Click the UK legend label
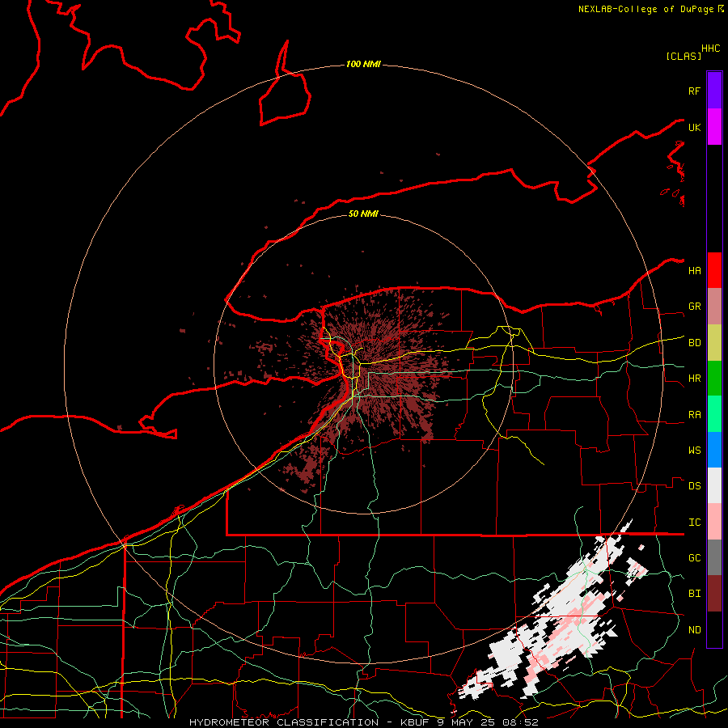The height and width of the screenshot is (728, 728). [695, 127]
